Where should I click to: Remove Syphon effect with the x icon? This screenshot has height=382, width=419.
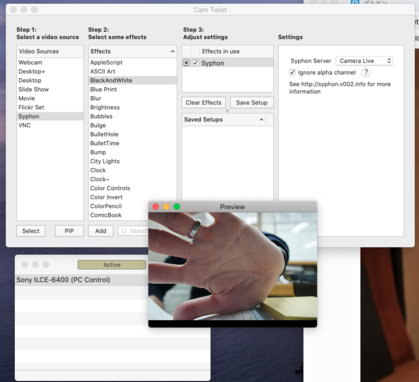click(x=186, y=63)
